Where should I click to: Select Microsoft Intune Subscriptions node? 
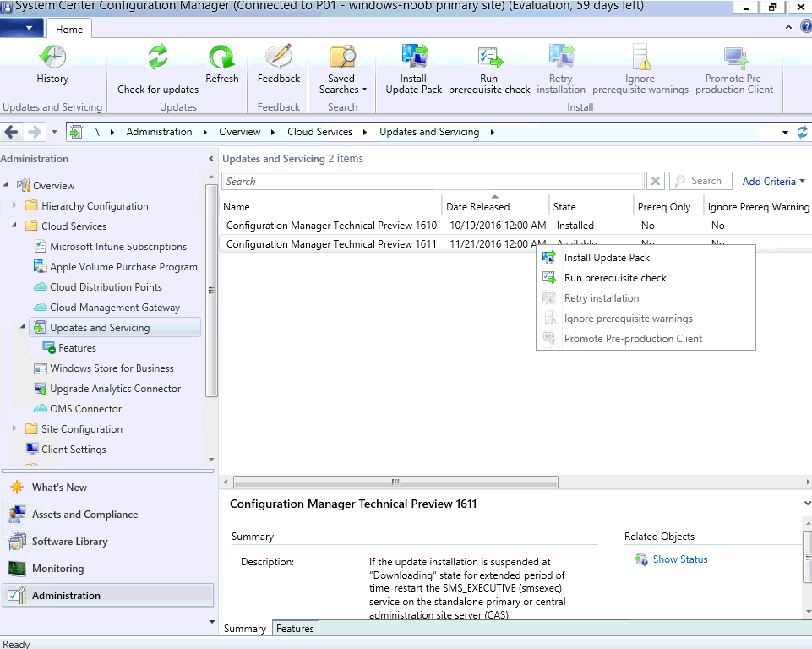pyautogui.click(x=118, y=247)
